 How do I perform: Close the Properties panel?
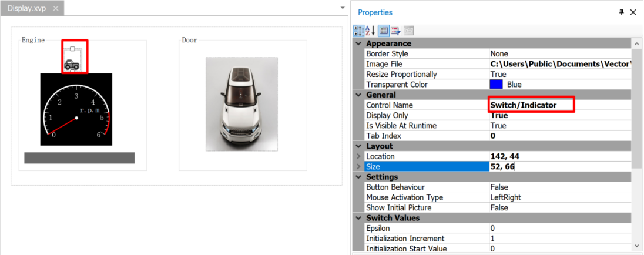(x=633, y=12)
